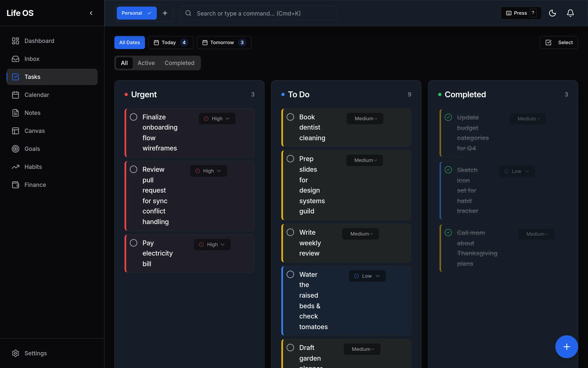Image resolution: width=588 pixels, height=368 pixels.
Task: Open the Calendar section
Action: pos(52,95)
